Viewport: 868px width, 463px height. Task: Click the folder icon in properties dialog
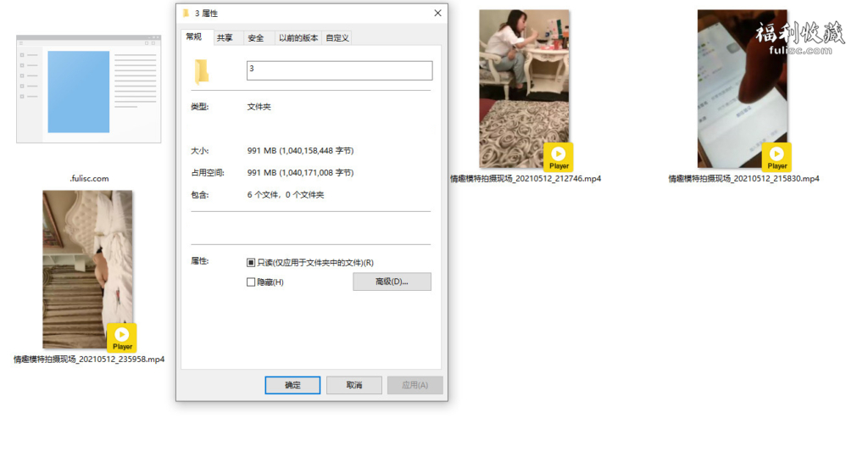pos(202,71)
